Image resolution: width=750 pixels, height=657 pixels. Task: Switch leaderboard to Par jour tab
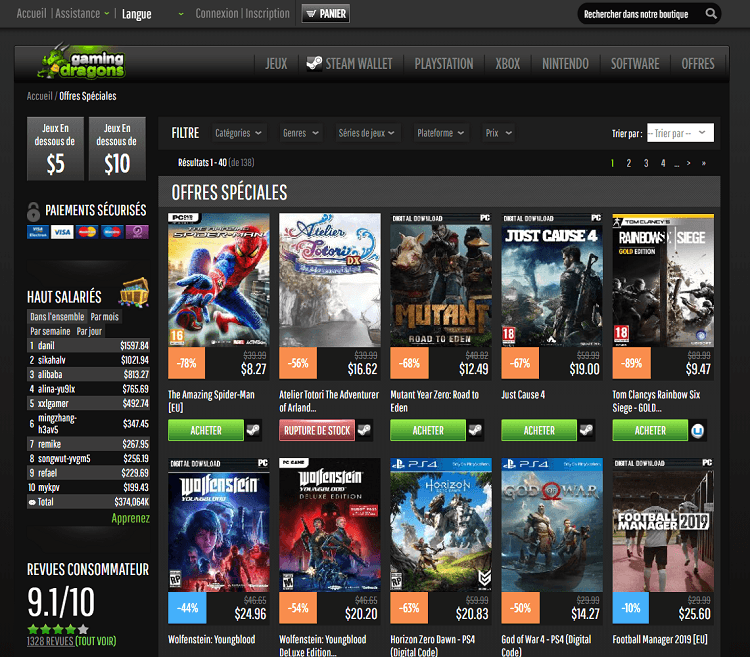coord(89,331)
